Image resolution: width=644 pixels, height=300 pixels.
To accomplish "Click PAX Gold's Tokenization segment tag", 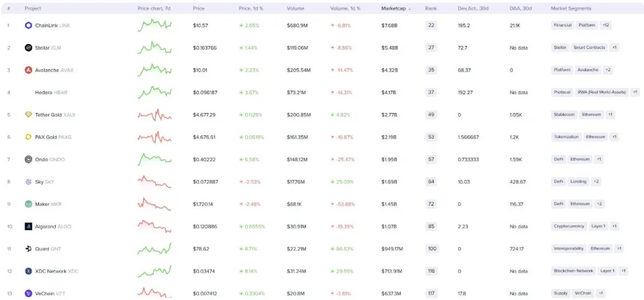I will pyautogui.click(x=566, y=137).
